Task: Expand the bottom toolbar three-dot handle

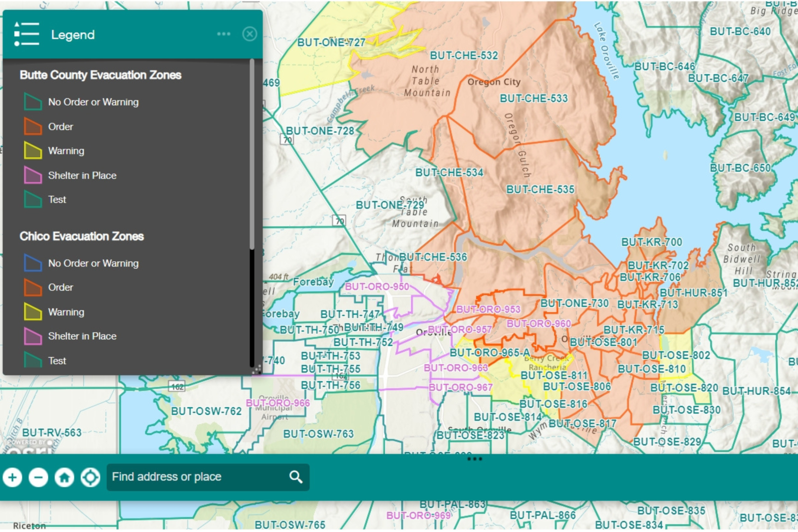Action: [474, 459]
